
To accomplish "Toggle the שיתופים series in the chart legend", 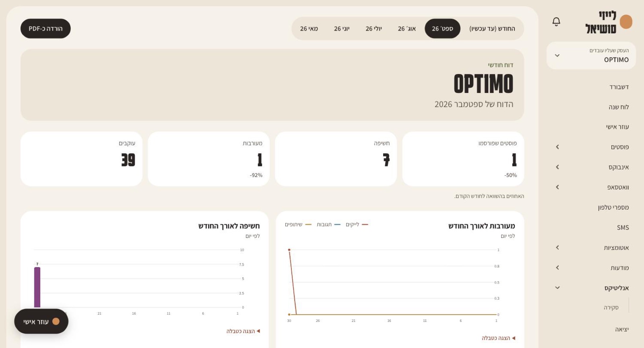I will (298, 224).
